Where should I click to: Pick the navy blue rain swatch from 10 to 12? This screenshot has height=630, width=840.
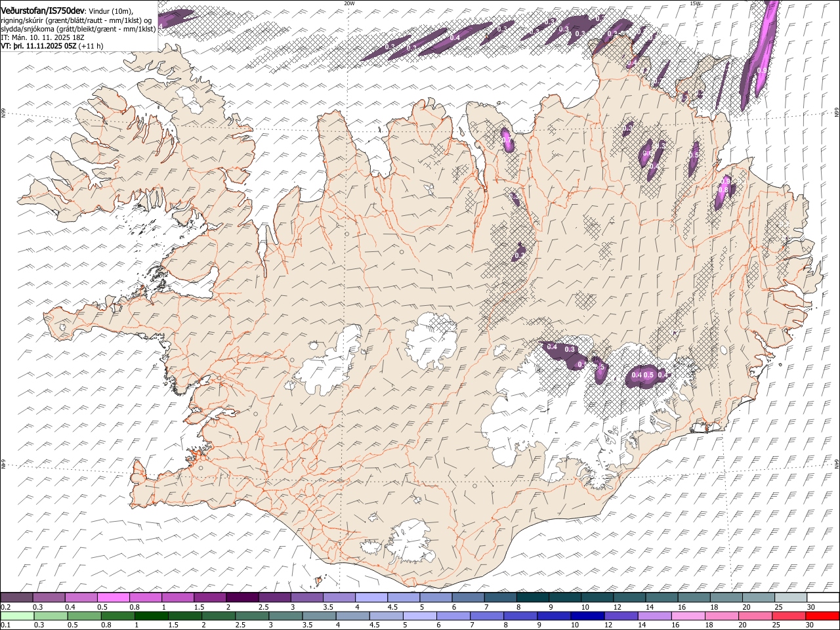click(587, 616)
